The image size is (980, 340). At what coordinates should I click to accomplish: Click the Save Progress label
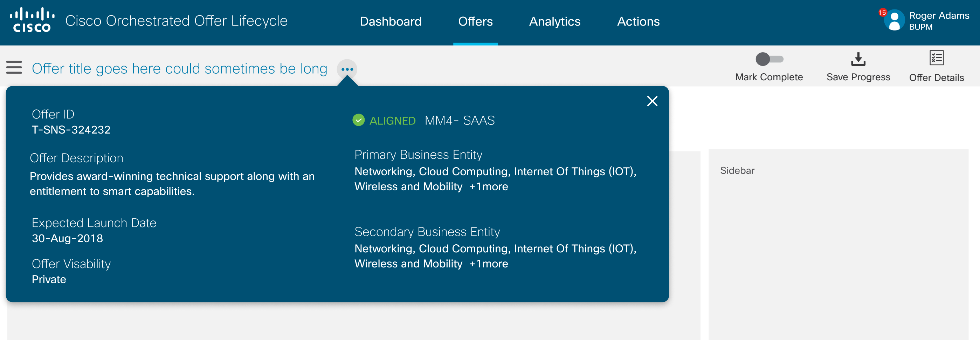click(858, 77)
